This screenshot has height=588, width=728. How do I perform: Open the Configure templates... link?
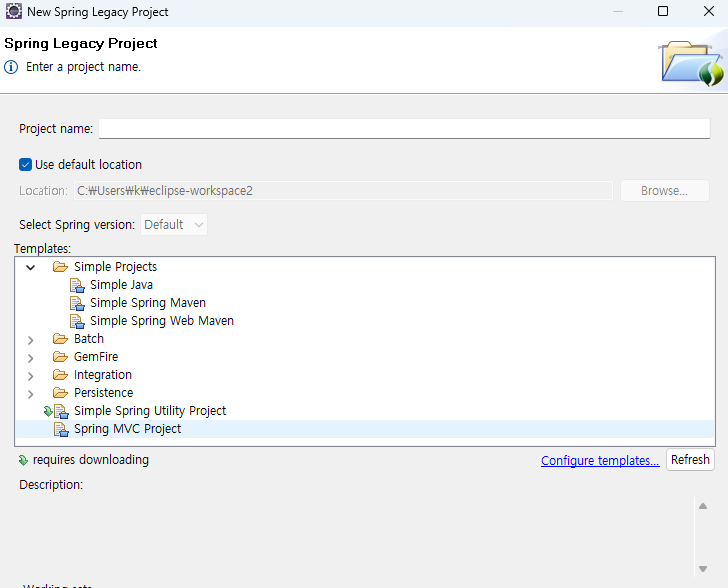[600, 460]
